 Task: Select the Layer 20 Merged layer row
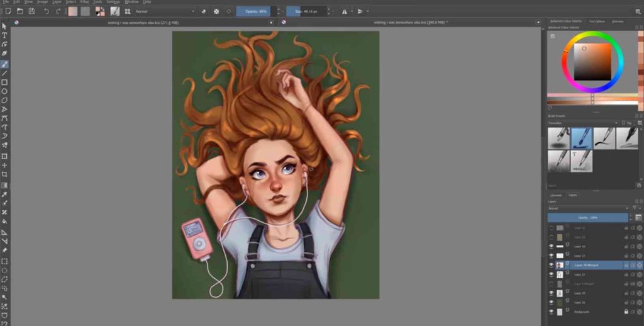(595, 265)
